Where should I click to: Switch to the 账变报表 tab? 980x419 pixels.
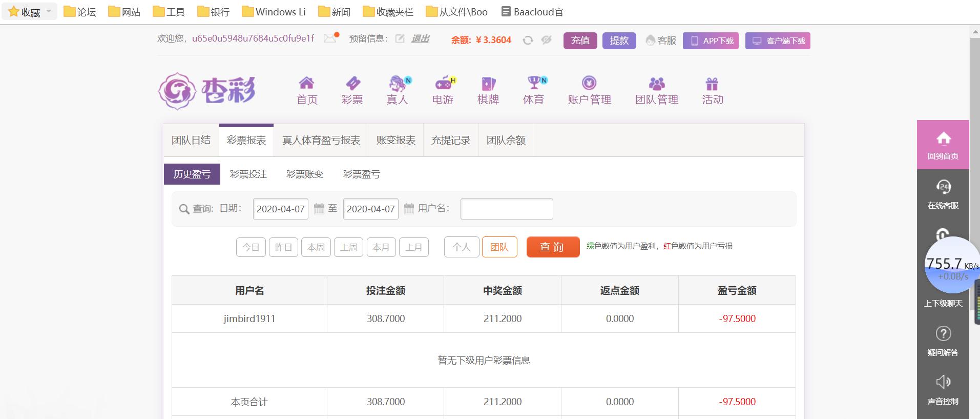395,140
